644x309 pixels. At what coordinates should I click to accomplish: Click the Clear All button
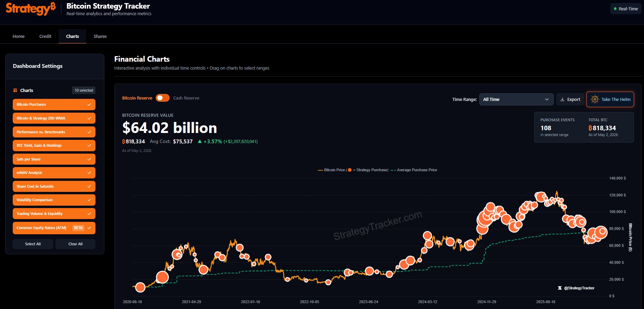[75, 244]
